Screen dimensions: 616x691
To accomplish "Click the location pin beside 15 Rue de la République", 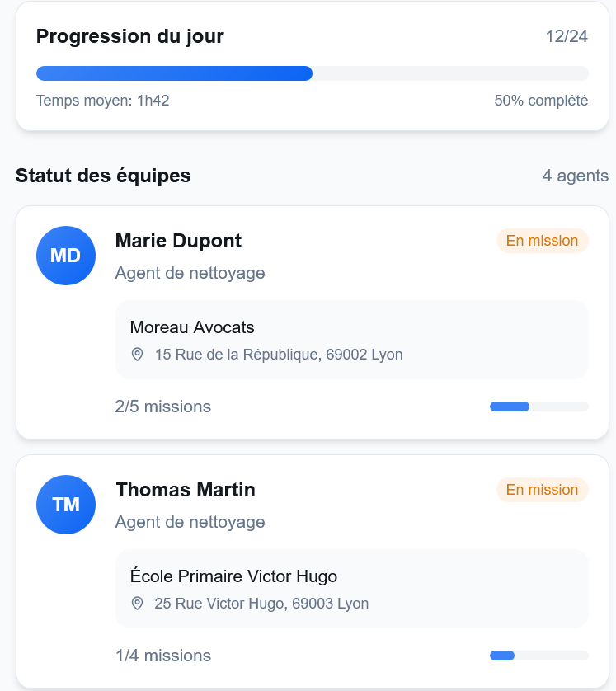I will click(x=138, y=355).
